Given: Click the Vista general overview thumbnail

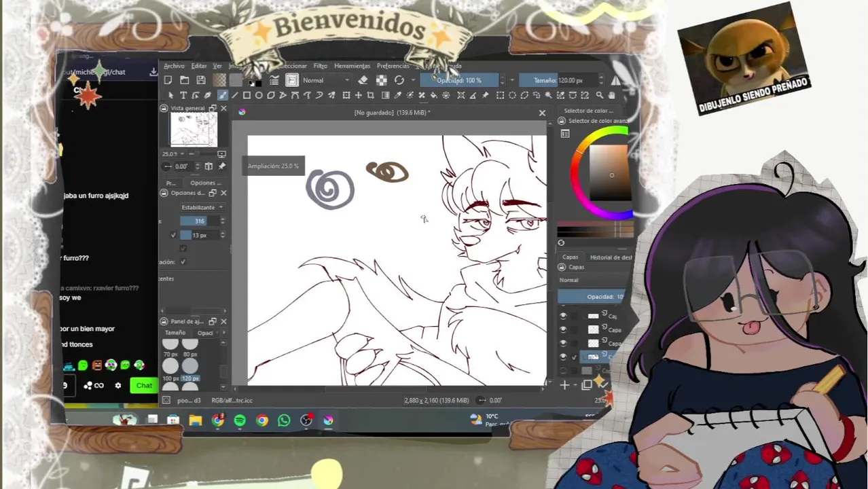Looking at the screenshot, I should coord(194,130).
